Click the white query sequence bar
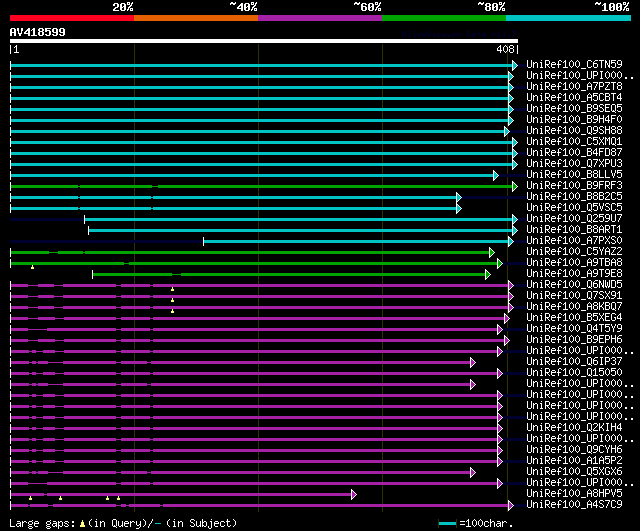 [264, 41]
